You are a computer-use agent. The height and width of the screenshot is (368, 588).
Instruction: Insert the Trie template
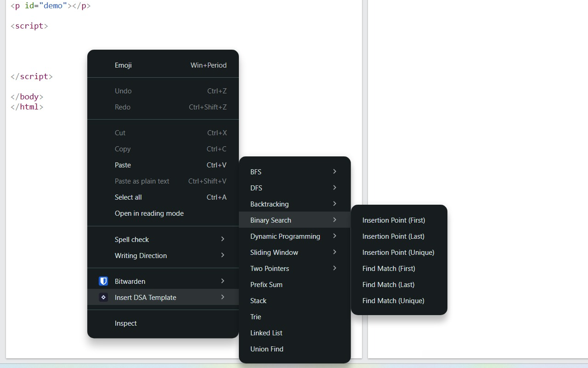[x=295, y=317]
